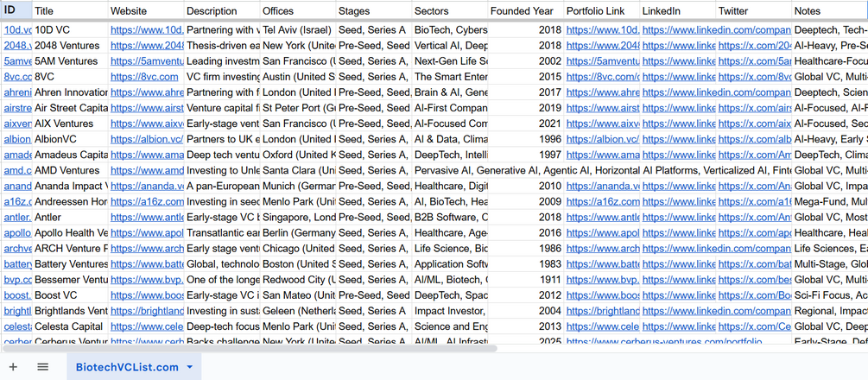Image resolution: width=868 pixels, height=380 pixels.
Task: Add a new sheet with plus icon
Action: tap(13, 367)
